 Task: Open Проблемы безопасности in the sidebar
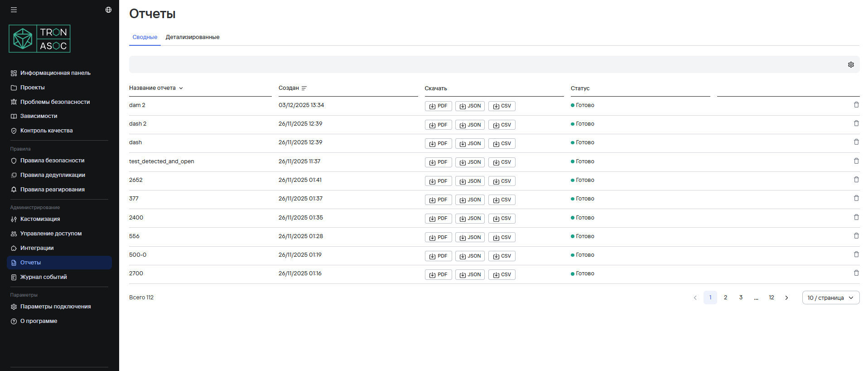(55, 102)
